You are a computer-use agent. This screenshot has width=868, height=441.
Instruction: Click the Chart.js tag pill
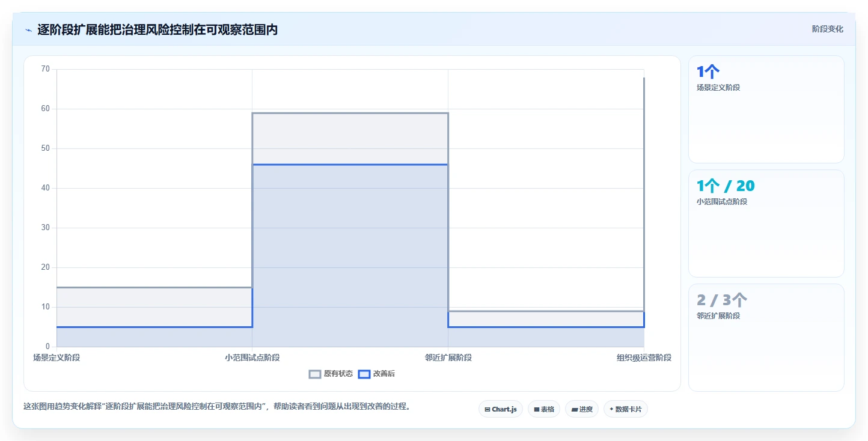pos(501,409)
